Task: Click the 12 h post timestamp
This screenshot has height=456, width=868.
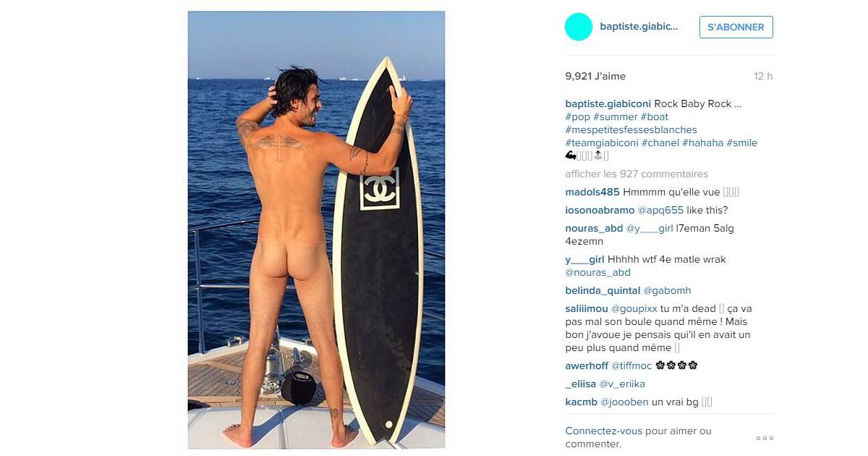Action: [763, 76]
